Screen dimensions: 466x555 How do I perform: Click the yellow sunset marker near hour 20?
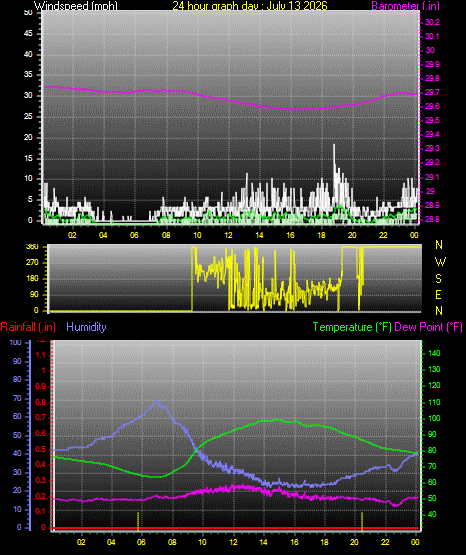[x=362, y=521]
